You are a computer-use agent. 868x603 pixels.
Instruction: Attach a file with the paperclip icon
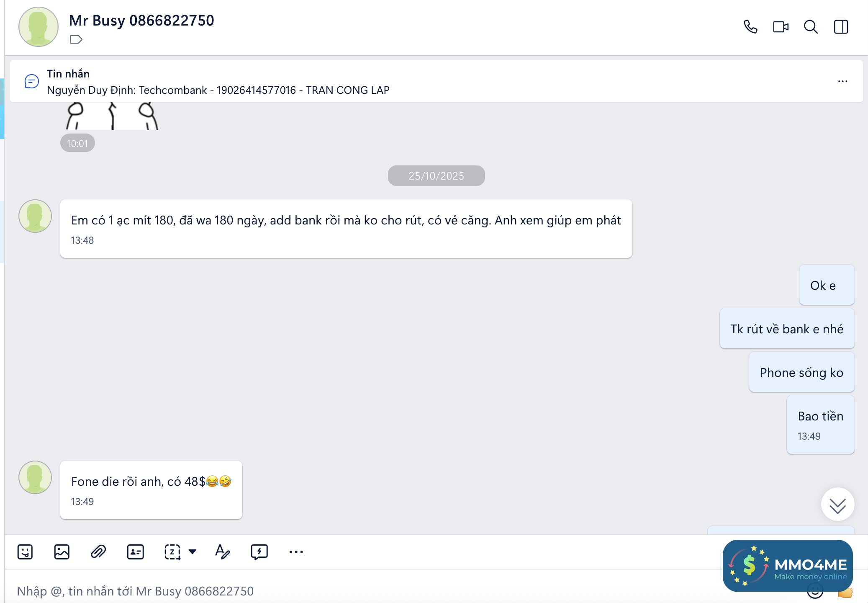(98, 552)
